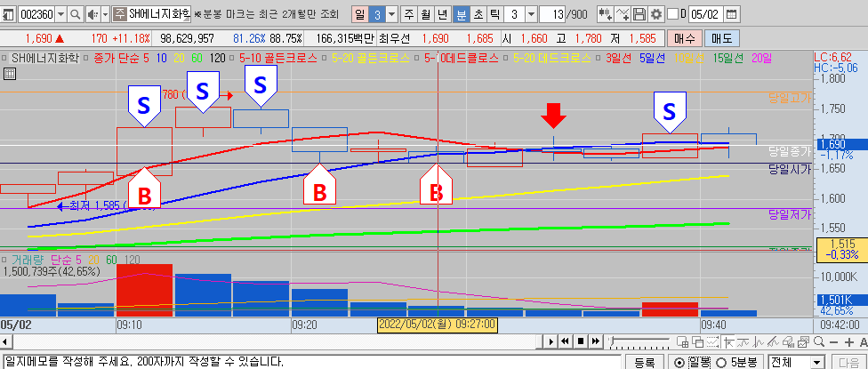
Task: Open the dropdown next to the 일 period value
Action: (x=391, y=14)
